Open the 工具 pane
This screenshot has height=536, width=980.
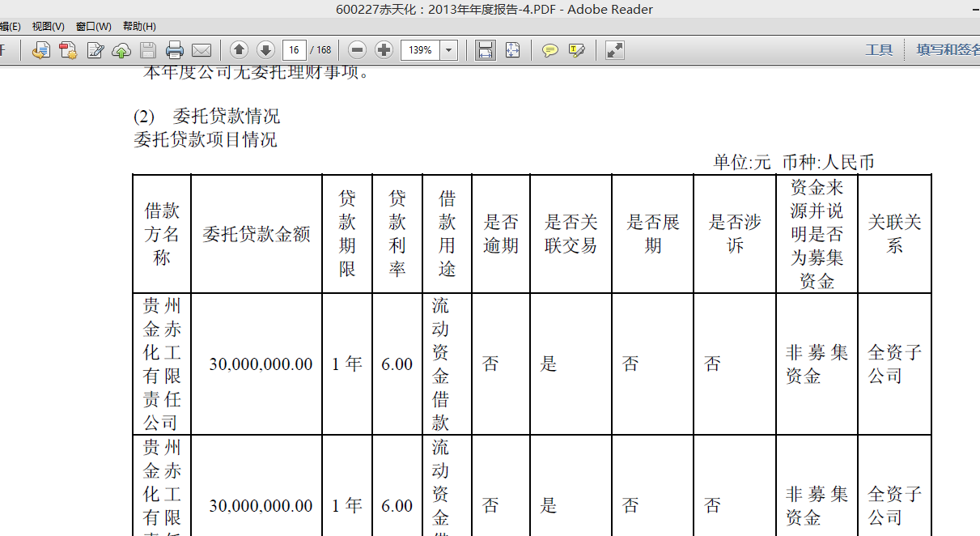pyautogui.click(x=879, y=50)
